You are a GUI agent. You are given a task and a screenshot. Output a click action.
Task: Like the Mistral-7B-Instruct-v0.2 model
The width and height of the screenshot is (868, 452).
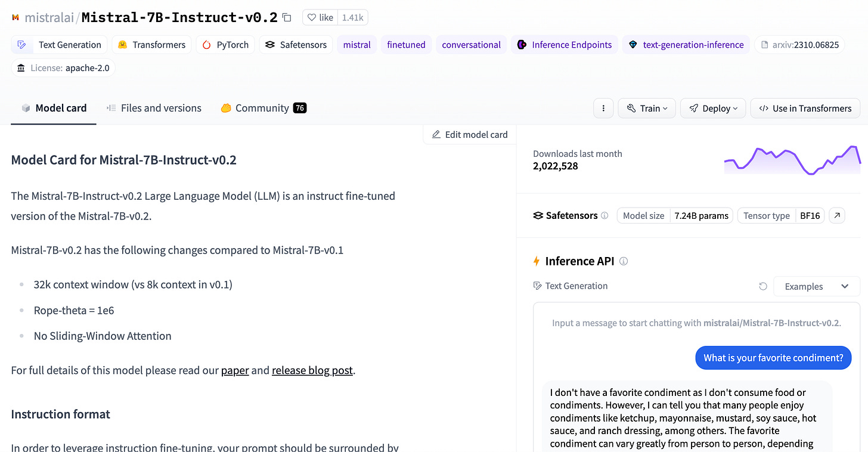click(x=320, y=18)
